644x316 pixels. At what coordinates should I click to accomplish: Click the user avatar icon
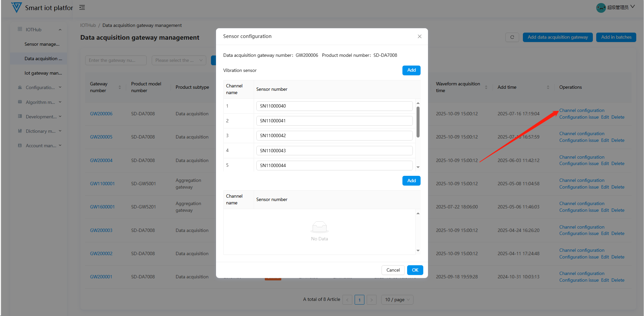tap(601, 7)
